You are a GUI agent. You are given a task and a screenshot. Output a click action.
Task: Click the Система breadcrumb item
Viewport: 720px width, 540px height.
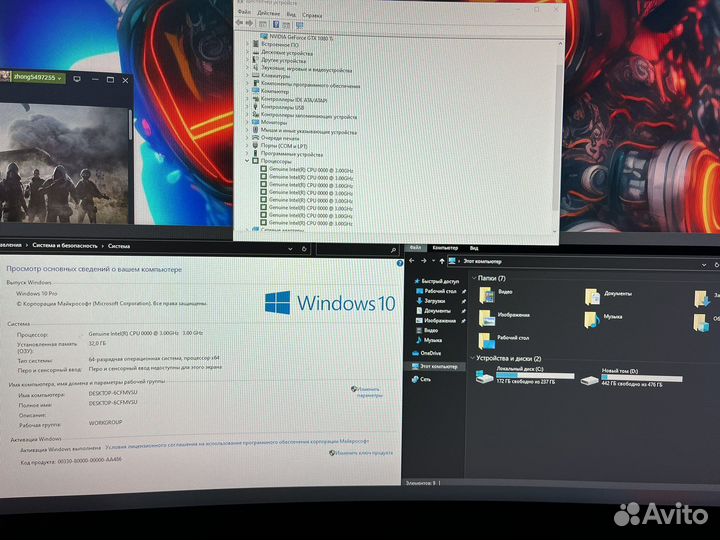point(119,246)
